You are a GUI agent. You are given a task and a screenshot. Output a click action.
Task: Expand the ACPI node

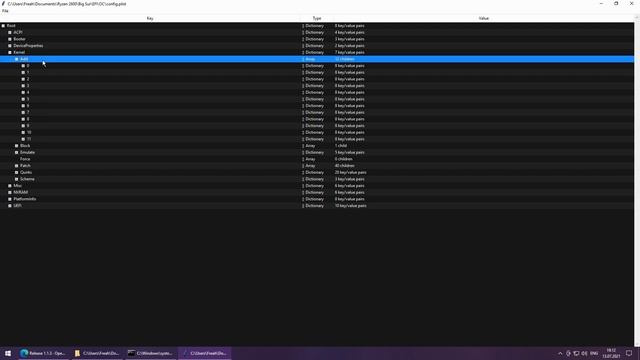coord(10,32)
